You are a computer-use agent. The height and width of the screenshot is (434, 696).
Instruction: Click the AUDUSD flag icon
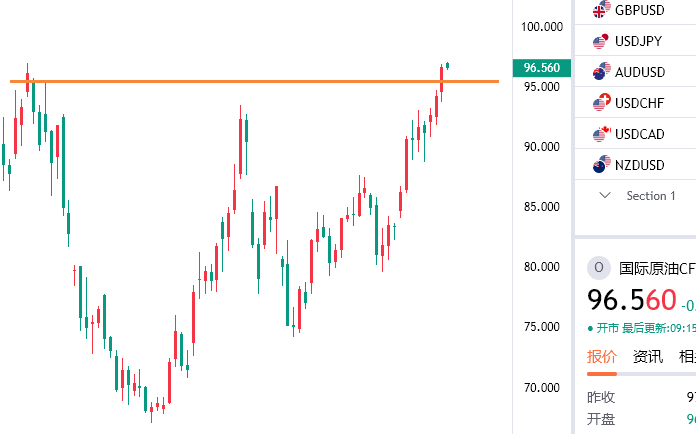(x=601, y=72)
